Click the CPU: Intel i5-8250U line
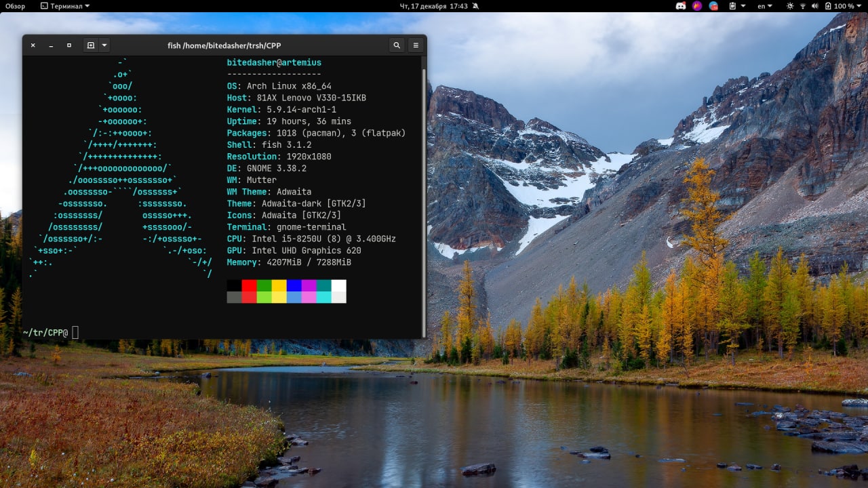The image size is (868, 488). click(311, 239)
